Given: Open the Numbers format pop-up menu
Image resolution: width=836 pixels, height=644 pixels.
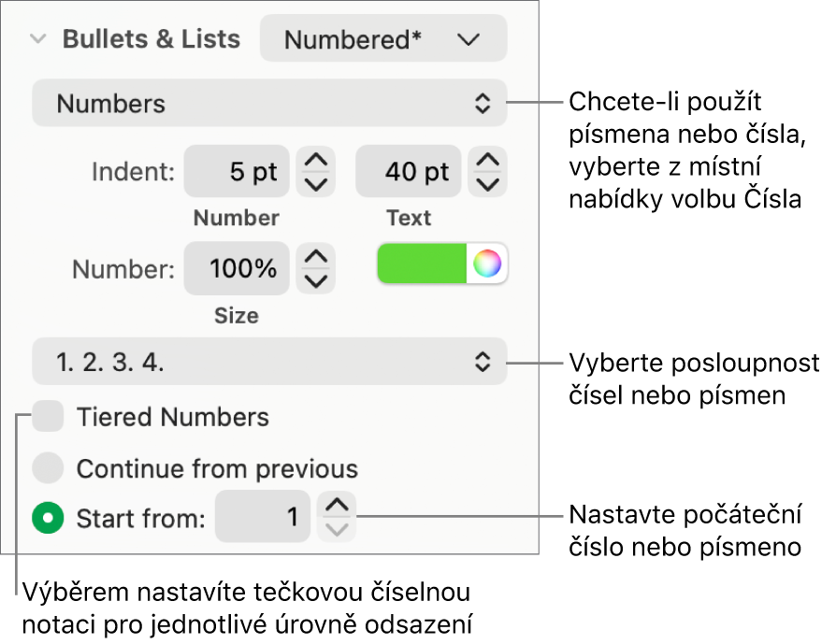Looking at the screenshot, I should [269, 103].
